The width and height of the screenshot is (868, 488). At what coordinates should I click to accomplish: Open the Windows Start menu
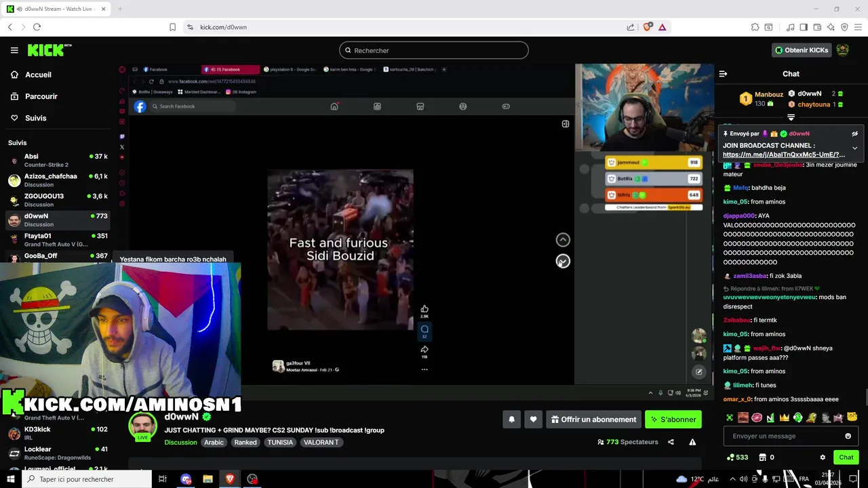11,479
